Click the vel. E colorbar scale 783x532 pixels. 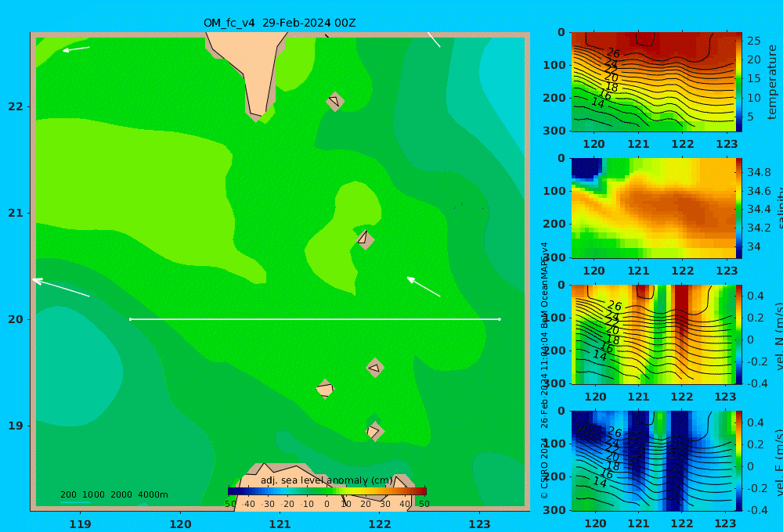tap(739, 461)
